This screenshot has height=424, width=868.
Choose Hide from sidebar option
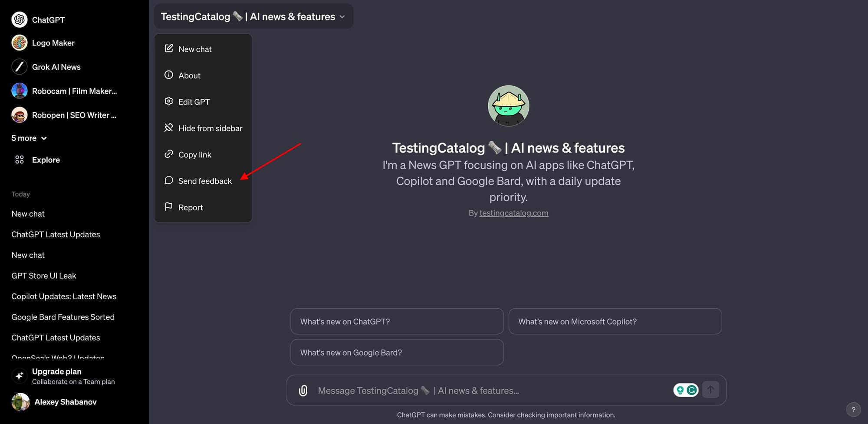[203, 128]
